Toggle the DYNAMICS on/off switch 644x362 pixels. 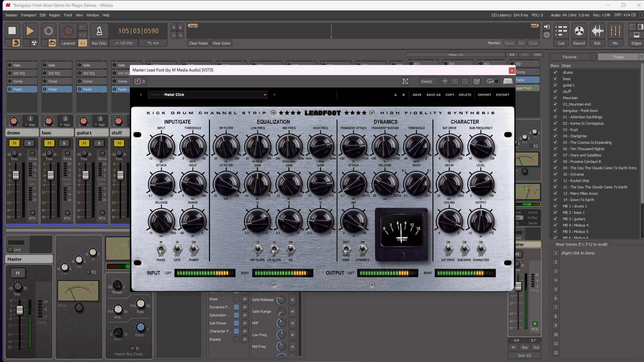pyautogui.click(x=362, y=249)
